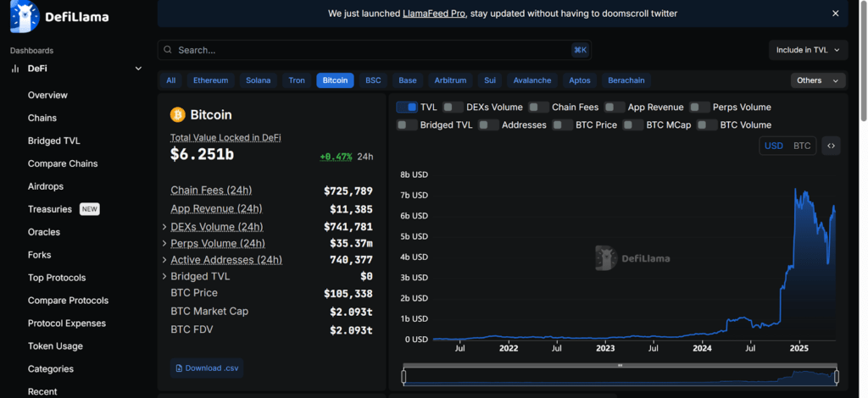The height and width of the screenshot is (398, 868).
Task: Click the right chart range slider handle
Action: pyautogui.click(x=837, y=377)
